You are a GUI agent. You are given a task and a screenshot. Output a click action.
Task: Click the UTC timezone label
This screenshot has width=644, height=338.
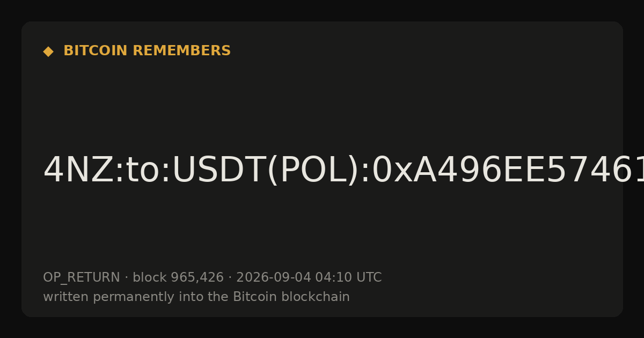point(368,277)
